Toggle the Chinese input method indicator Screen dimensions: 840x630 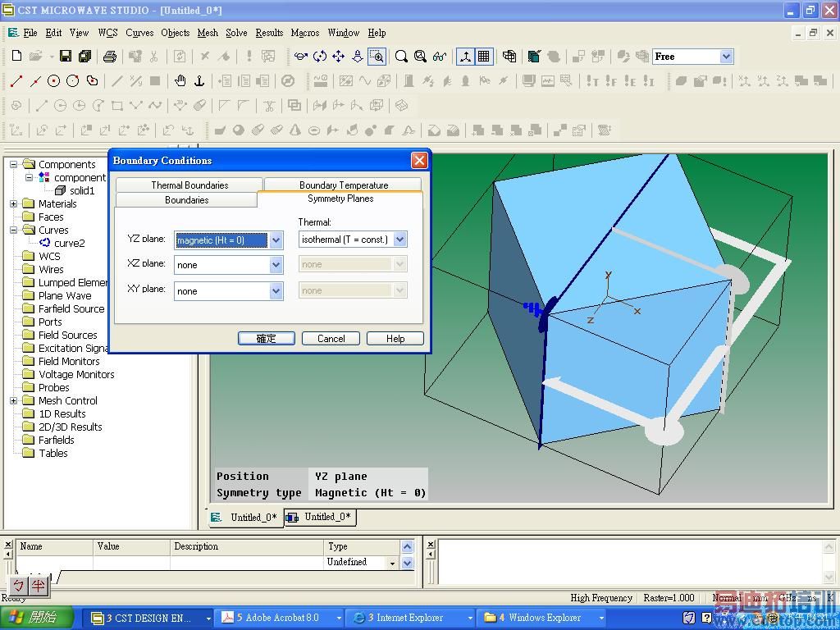[19, 586]
